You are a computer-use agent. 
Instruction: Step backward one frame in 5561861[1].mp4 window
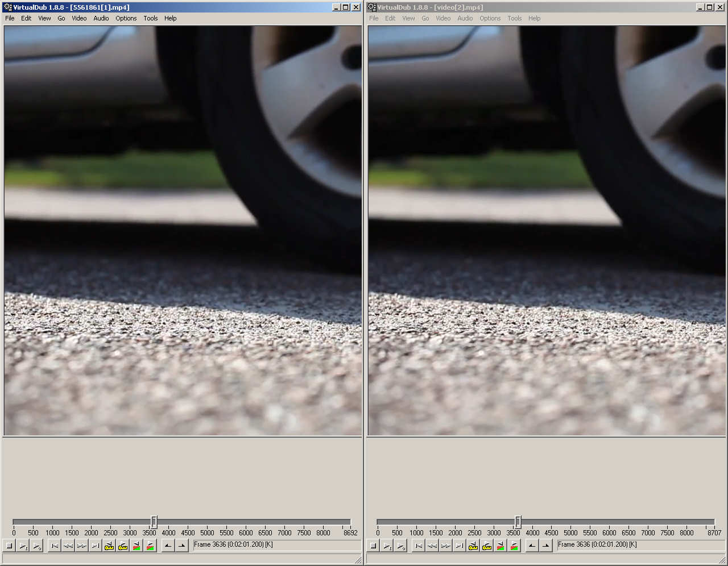pos(68,546)
